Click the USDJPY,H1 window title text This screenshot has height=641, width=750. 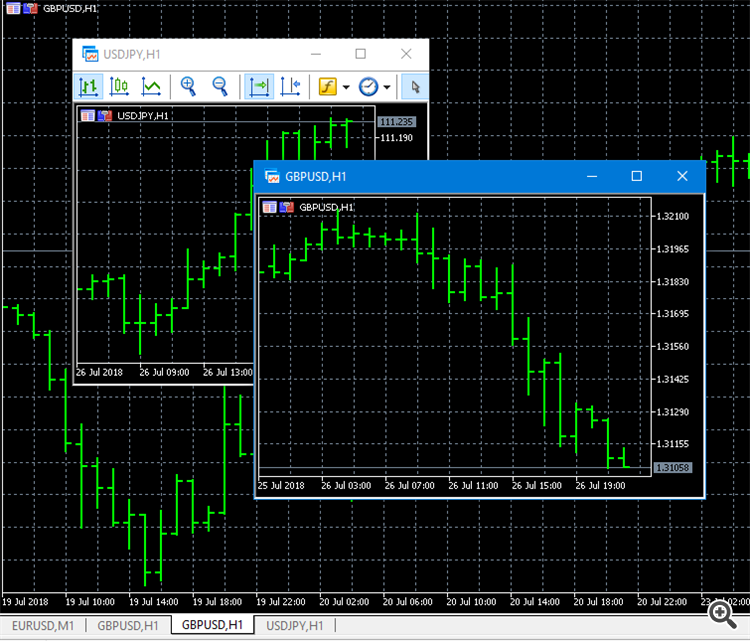point(132,54)
